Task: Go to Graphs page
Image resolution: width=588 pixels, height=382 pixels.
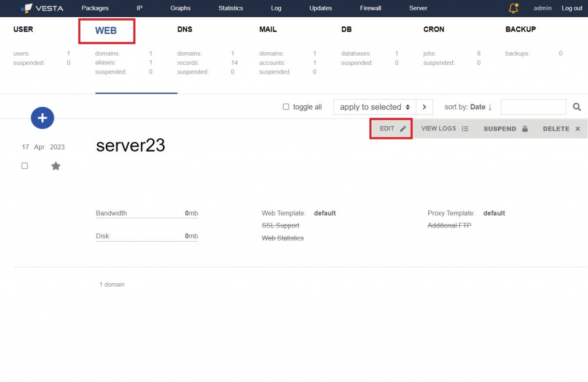Action: 180,8
